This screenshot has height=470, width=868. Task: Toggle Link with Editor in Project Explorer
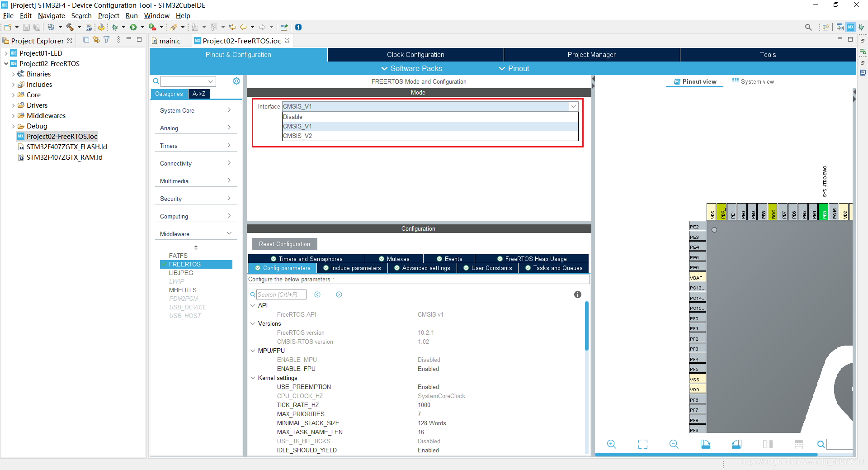tap(96, 40)
